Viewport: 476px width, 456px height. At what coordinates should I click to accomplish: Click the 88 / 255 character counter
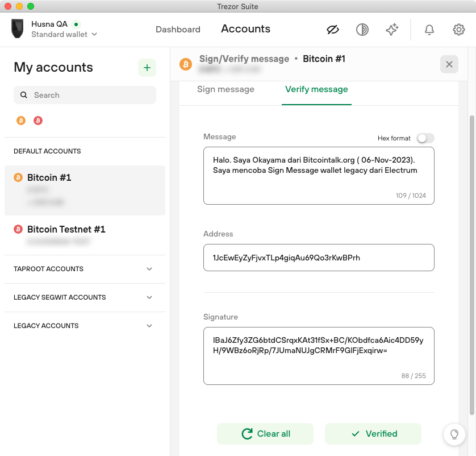(414, 376)
